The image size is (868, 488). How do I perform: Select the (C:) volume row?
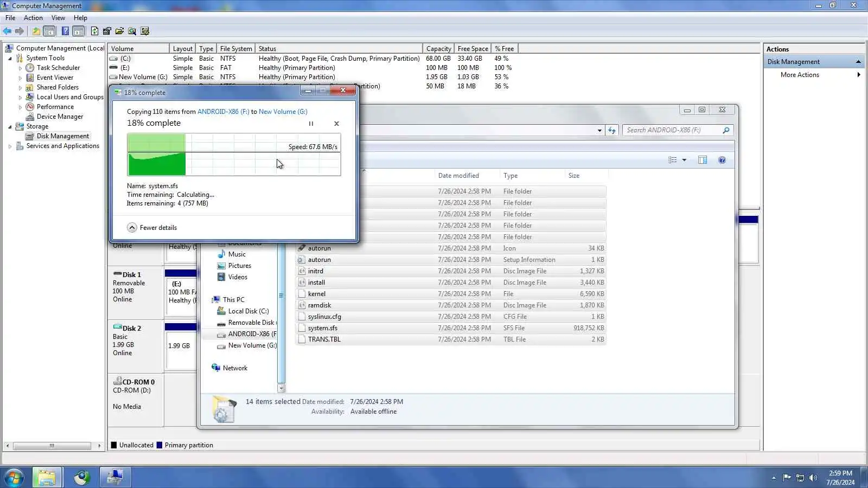click(x=313, y=59)
